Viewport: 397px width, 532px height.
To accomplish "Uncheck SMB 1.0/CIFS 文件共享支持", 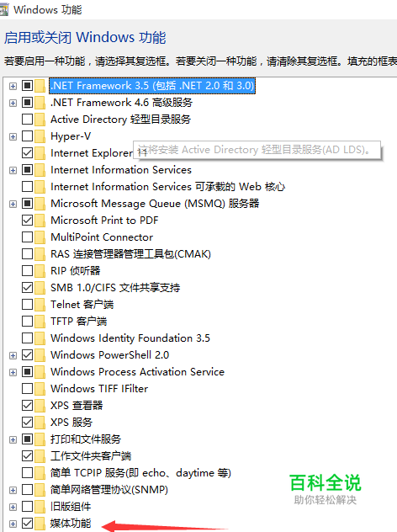I will [x=27, y=287].
